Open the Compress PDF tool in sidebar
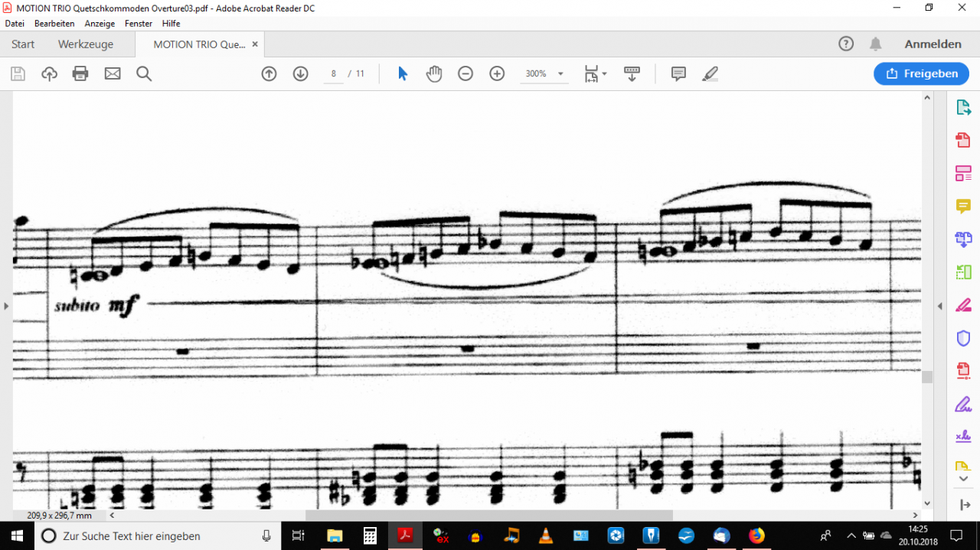The image size is (980, 550). (963, 370)
